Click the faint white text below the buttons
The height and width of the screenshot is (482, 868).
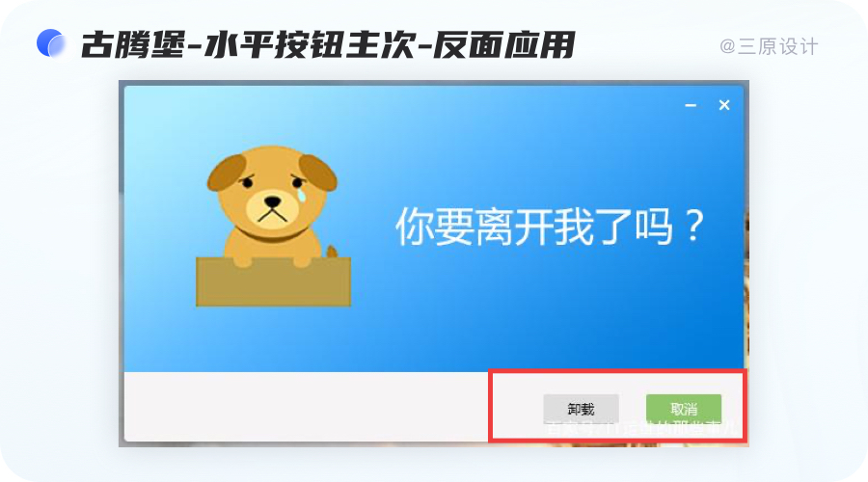click(x=640, y=429)
